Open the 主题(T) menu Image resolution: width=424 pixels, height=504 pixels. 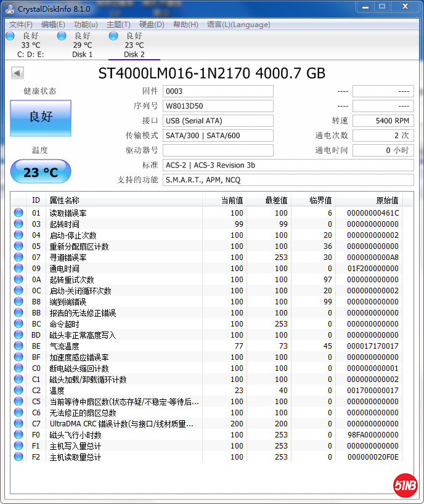point(118,25)
